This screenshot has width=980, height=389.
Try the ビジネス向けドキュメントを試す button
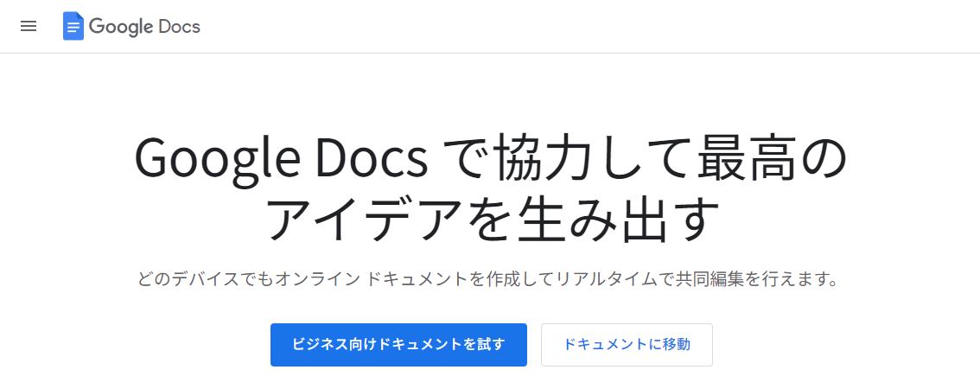point(398,345)
